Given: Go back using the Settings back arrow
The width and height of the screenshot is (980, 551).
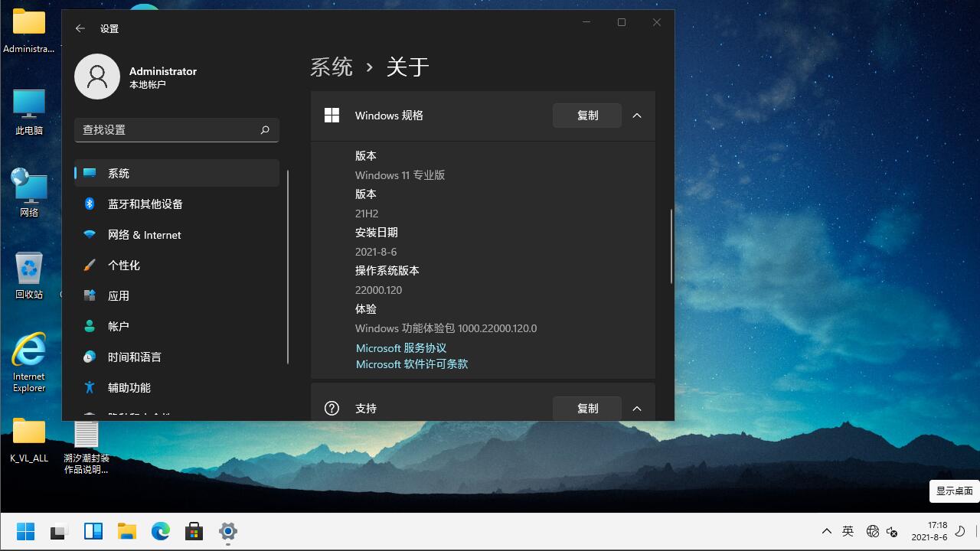Looking at the screenshot, I should (x=80, y=28).
